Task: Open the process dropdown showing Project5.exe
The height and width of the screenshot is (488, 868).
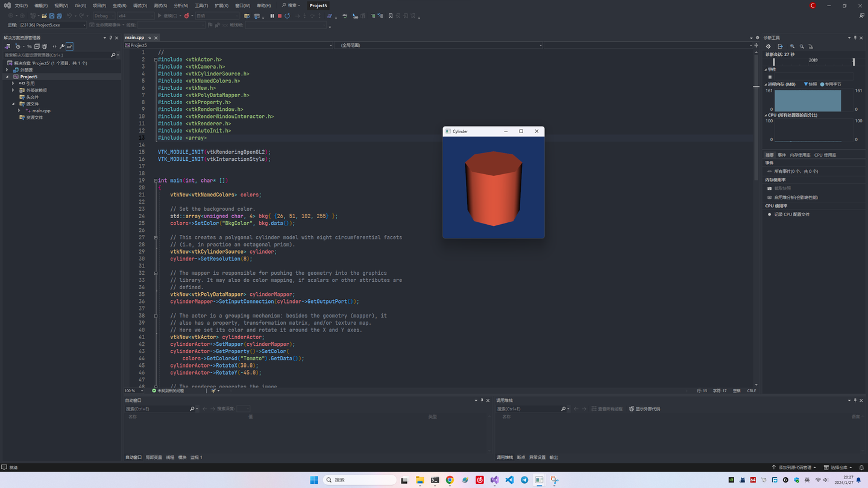Action: [x=53, y=25]
